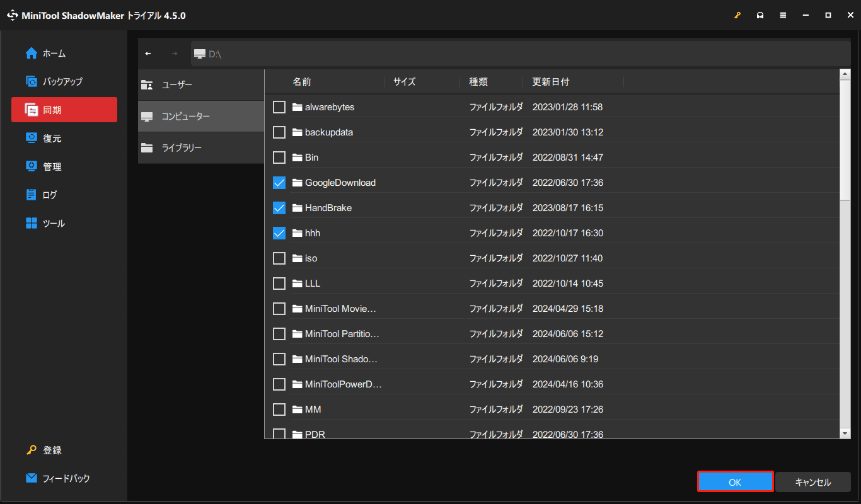Open ツール in the sidebar
The height and width of the screenshot is (504, 861).
(64, 223)
